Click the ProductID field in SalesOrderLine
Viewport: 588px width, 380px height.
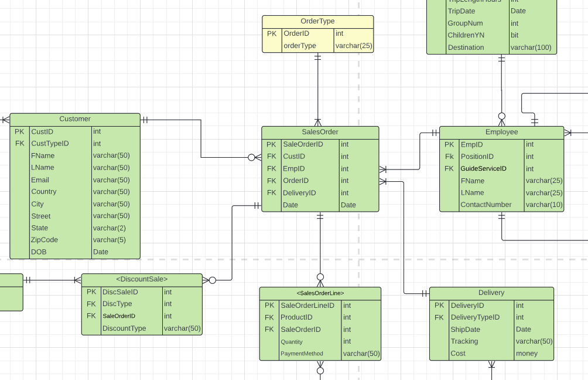(x=296, y=317)
